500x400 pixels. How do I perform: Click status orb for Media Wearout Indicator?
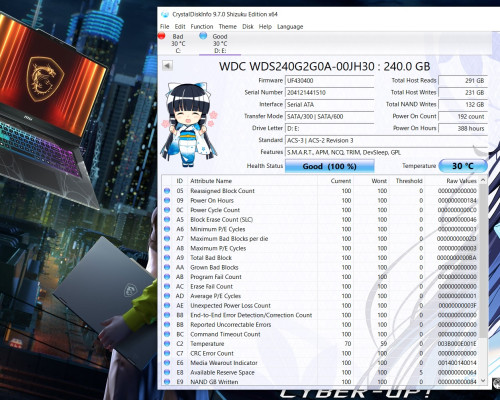point(167,363)
